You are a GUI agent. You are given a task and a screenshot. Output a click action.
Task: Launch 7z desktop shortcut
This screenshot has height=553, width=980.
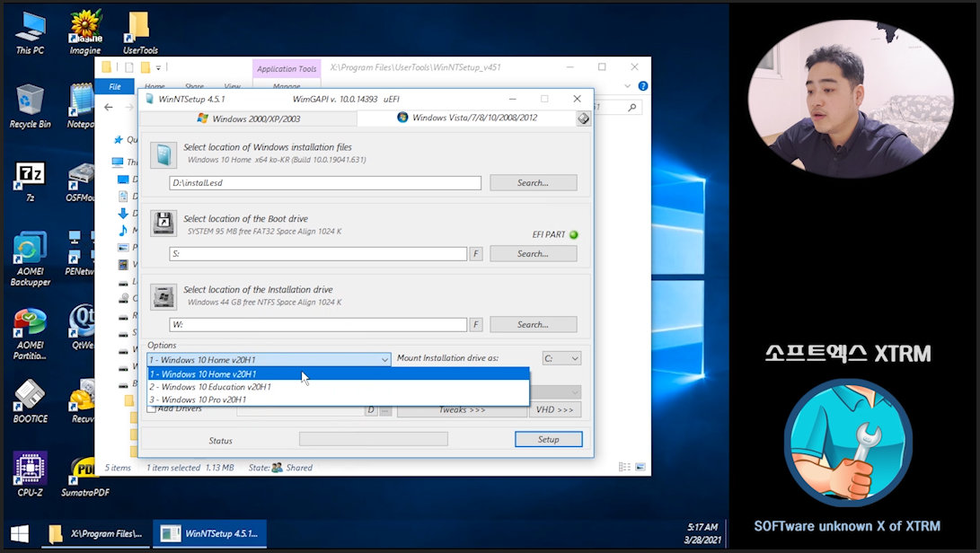tap(30, 182)
